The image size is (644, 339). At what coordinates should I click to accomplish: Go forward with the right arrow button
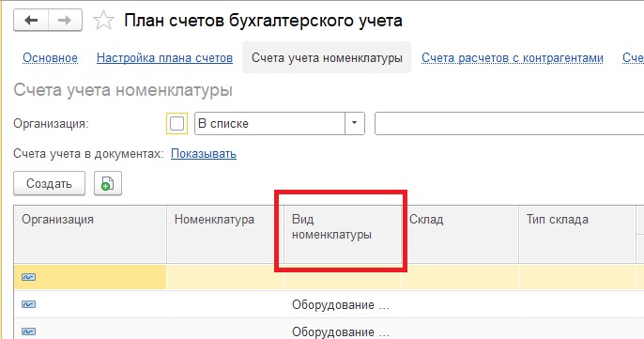coord(65,20)
